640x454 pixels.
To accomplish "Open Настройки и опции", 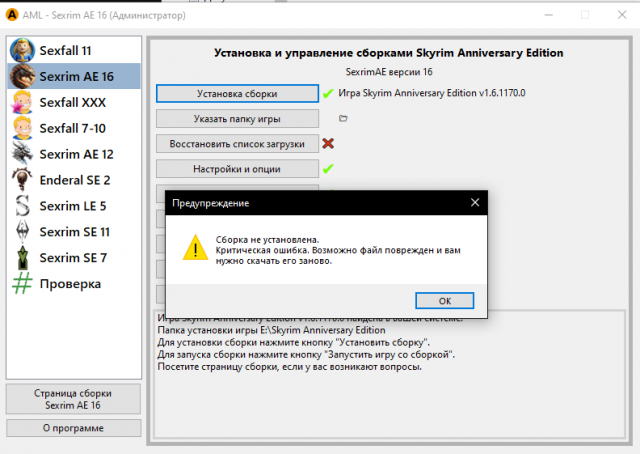I will click(x=236, y=168).
